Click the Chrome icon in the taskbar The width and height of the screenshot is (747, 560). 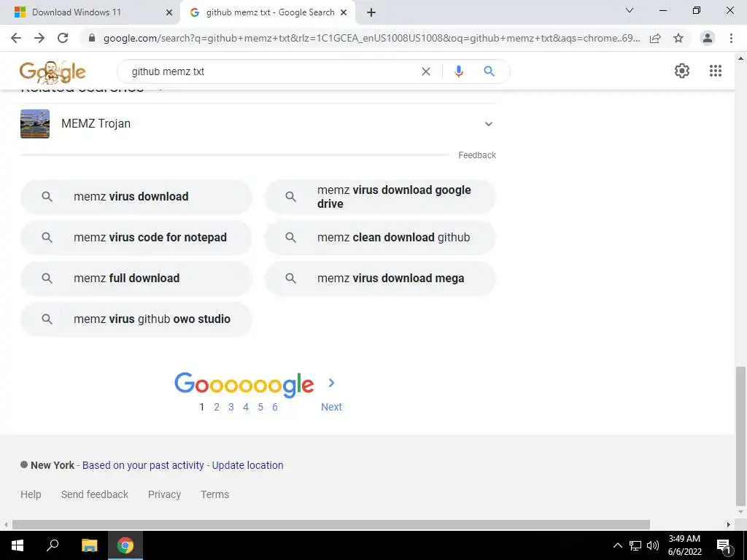pyautogui.click(x=125, y=545)
